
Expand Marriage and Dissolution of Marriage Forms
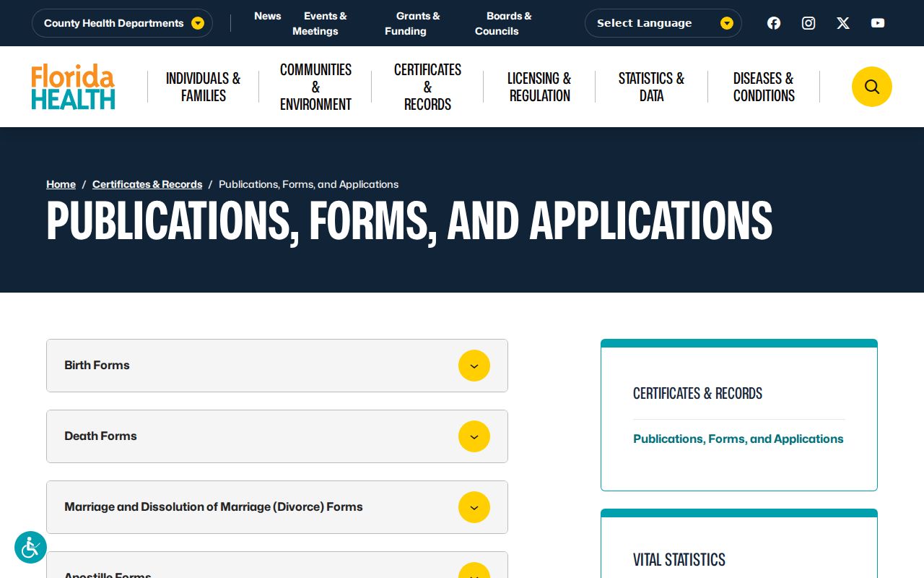pos(277,507)
